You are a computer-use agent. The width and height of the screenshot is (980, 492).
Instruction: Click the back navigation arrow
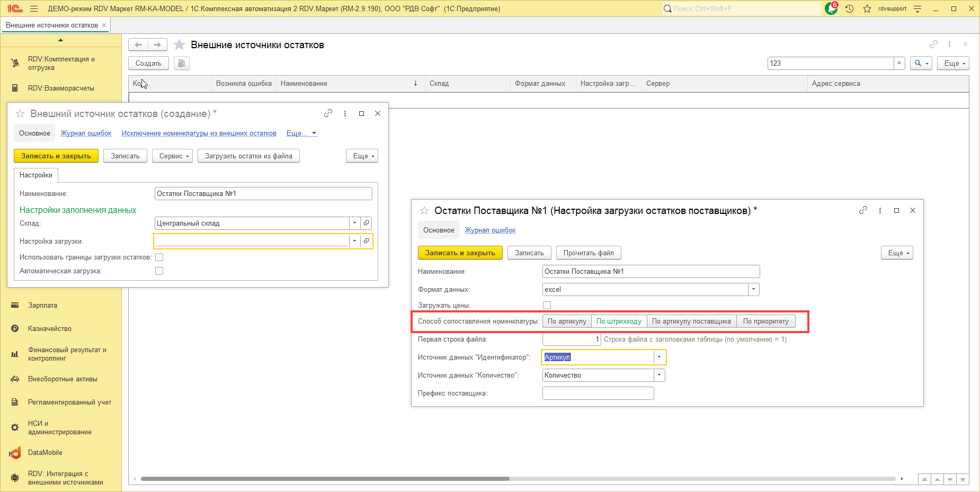(x=138, y=45)
